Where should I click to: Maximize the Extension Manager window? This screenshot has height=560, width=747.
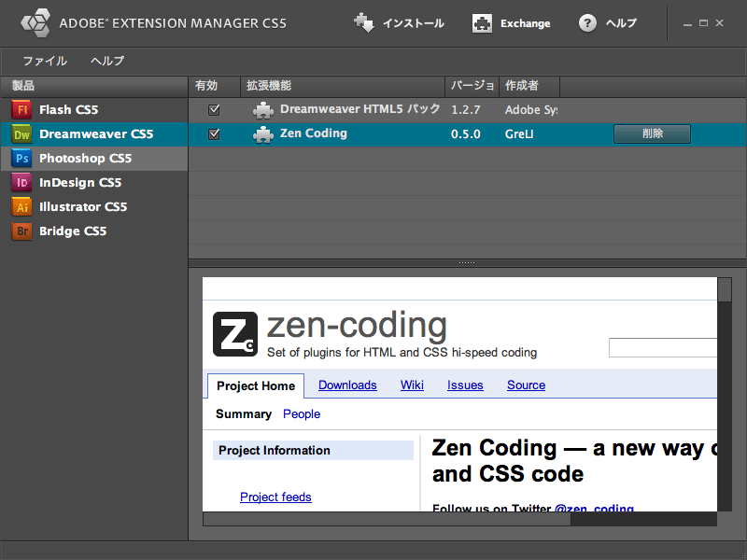pyautogui.click(x=703, y=22)
